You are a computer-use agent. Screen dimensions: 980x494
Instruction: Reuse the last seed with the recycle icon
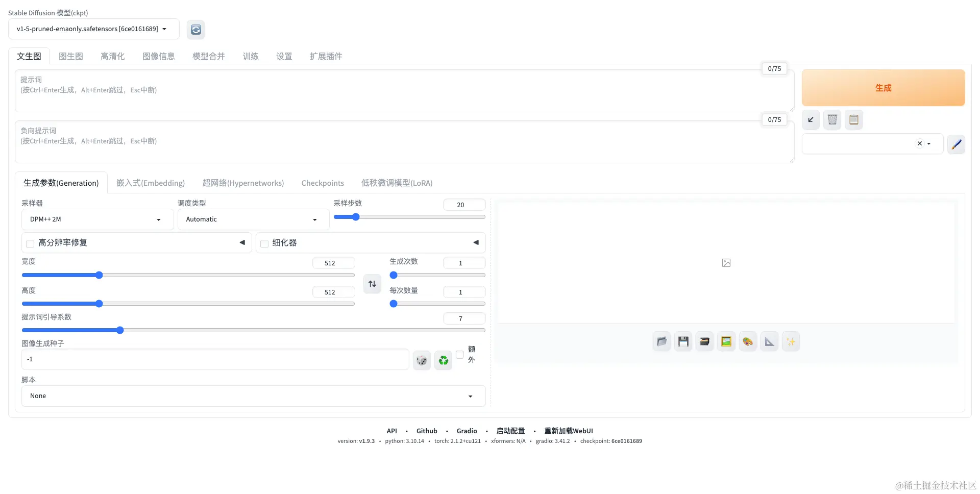point(443,360)
